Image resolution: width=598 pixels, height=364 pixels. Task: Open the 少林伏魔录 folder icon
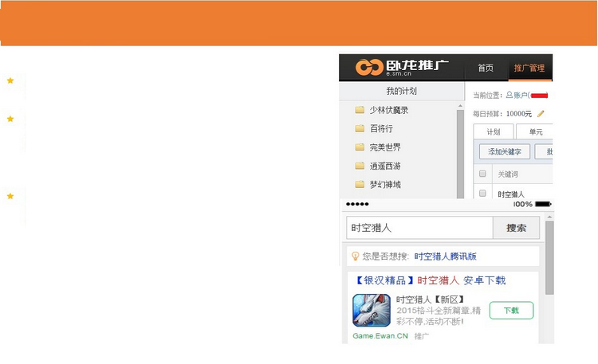(360, 110)
